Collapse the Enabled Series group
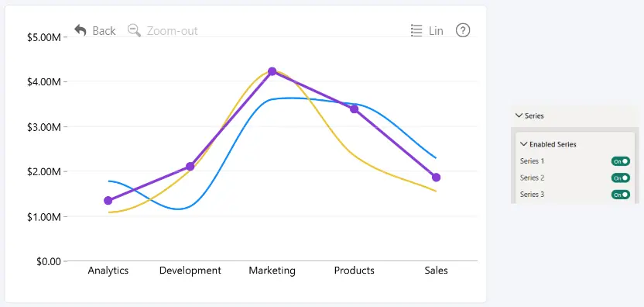The height and width of the screenshot is (307, 644). click(524, 144)
